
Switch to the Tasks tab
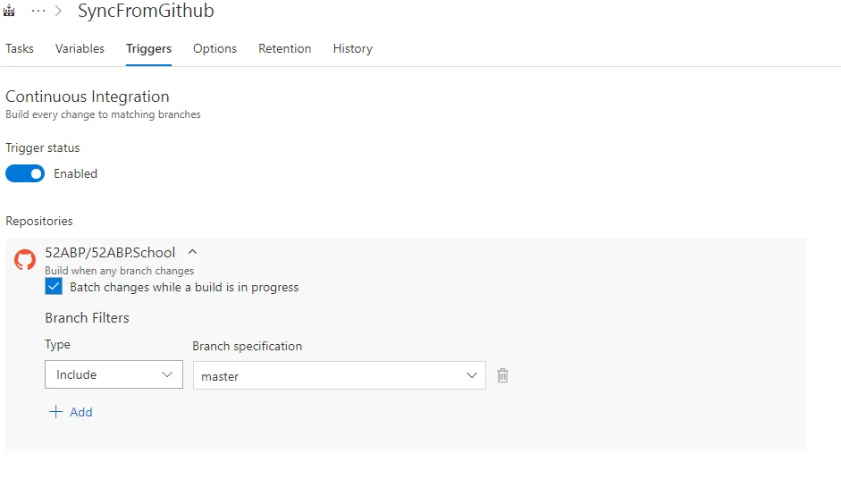[20, 49]
